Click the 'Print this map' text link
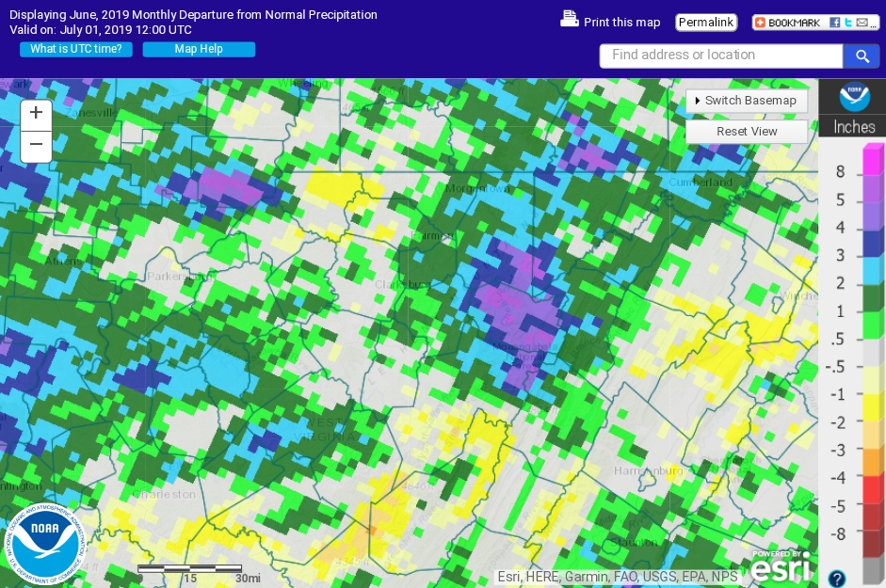This screenshot has height=588, width=886. tap(621, 22)
